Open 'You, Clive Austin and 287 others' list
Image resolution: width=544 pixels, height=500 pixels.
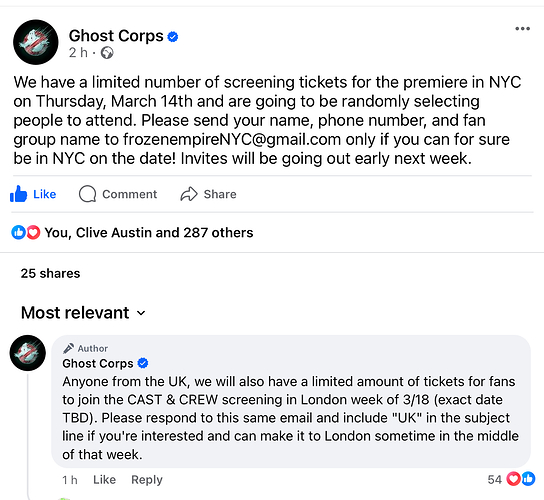pyautogui.click(x=149, y=232)
